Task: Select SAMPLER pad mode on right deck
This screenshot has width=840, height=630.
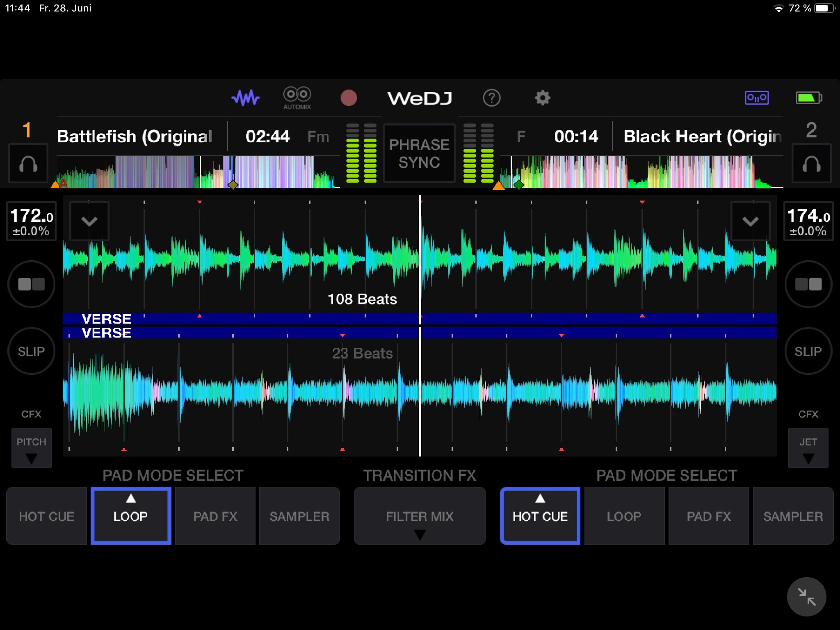Action: [x=793, y=516]
